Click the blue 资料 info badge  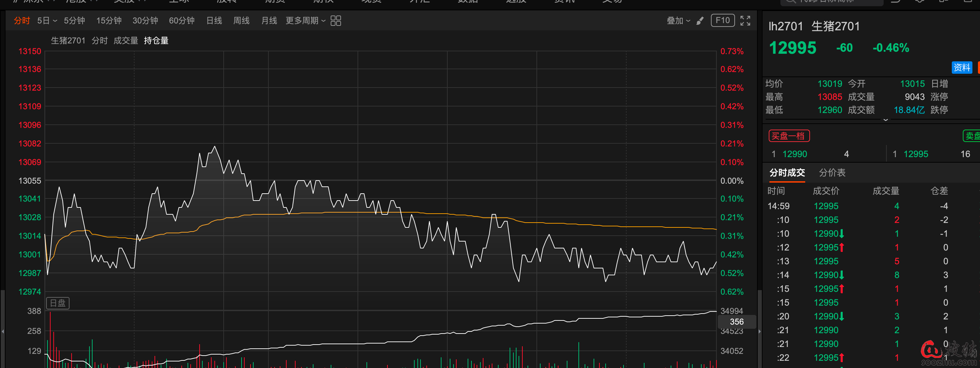point(961,68)
